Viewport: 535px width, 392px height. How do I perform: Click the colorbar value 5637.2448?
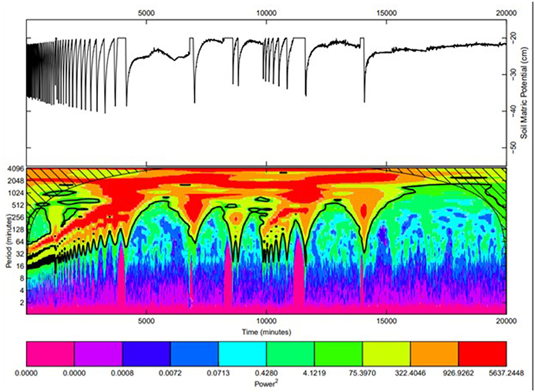click(506, 373)
